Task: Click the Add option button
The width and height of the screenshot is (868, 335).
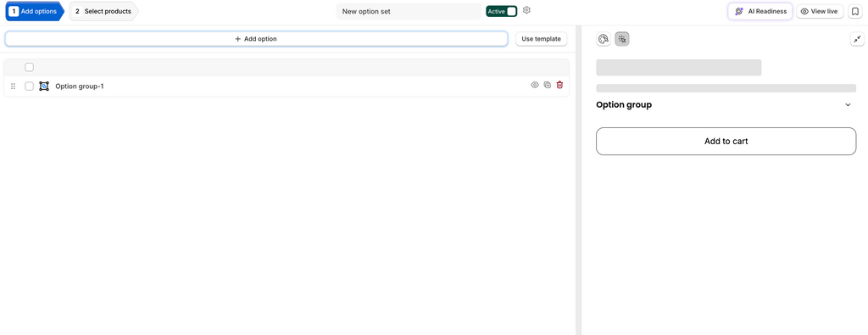Action: tap(256, 39)
